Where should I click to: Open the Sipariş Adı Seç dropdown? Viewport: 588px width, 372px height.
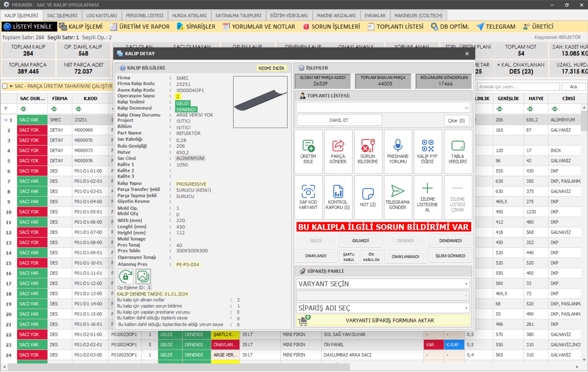pos(466,308)
